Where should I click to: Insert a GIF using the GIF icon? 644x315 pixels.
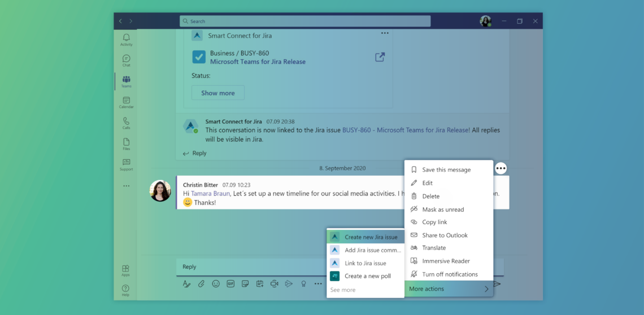point(230,284)
